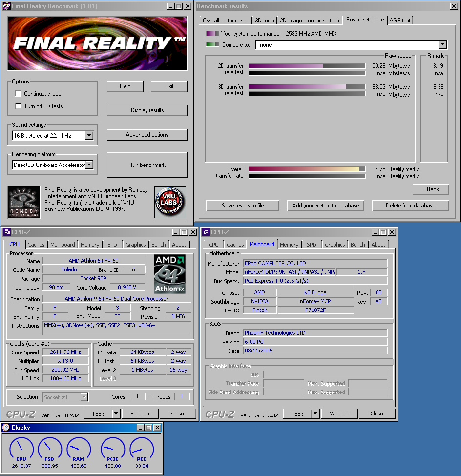Open the 3D tests tab
Viewport: 461px width, 476px height.
point(264,21)
